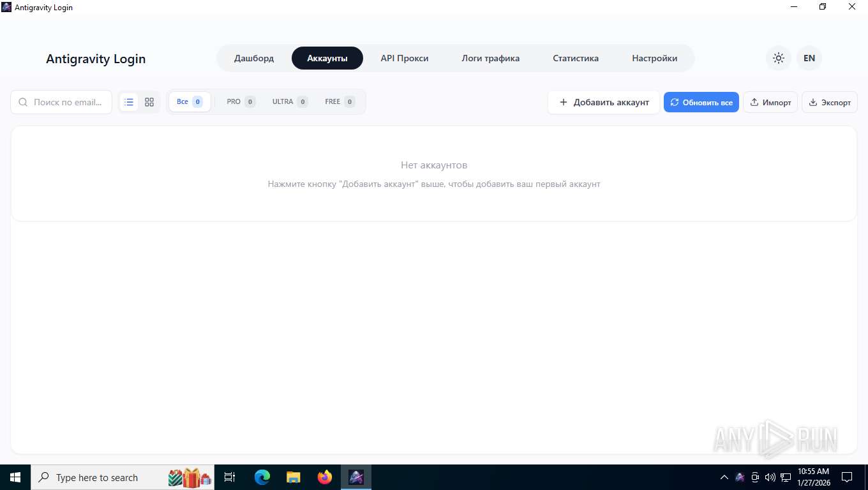Refresh all with Обновить все
Viewport: 868px width, 490px height.
click(701, 102)
